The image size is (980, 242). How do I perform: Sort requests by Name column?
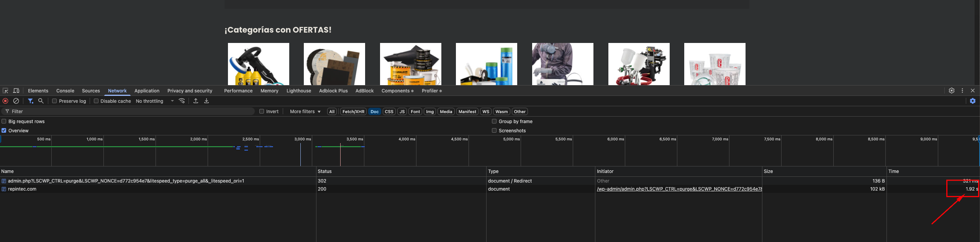pyautogui.click(x=158, y=171)
